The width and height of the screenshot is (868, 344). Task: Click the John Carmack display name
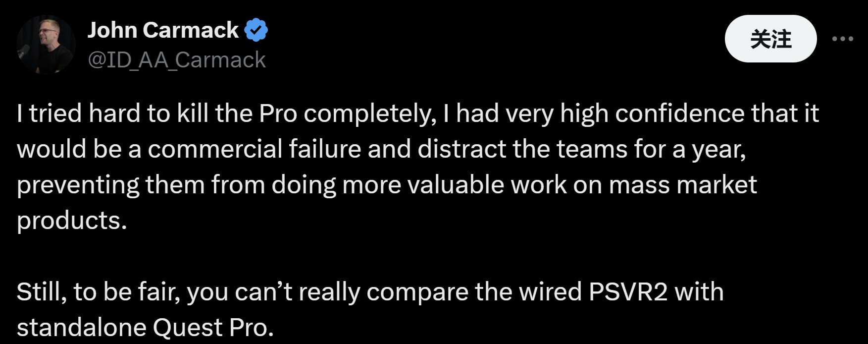pos(163,30)
